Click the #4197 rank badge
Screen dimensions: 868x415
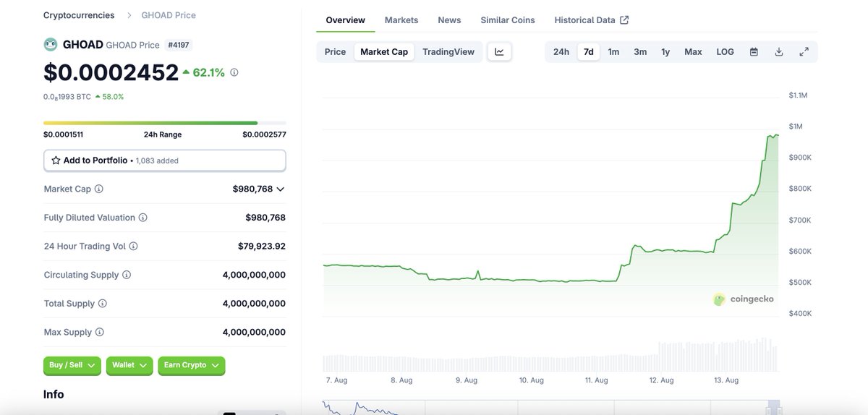click(x=179, y=45)
